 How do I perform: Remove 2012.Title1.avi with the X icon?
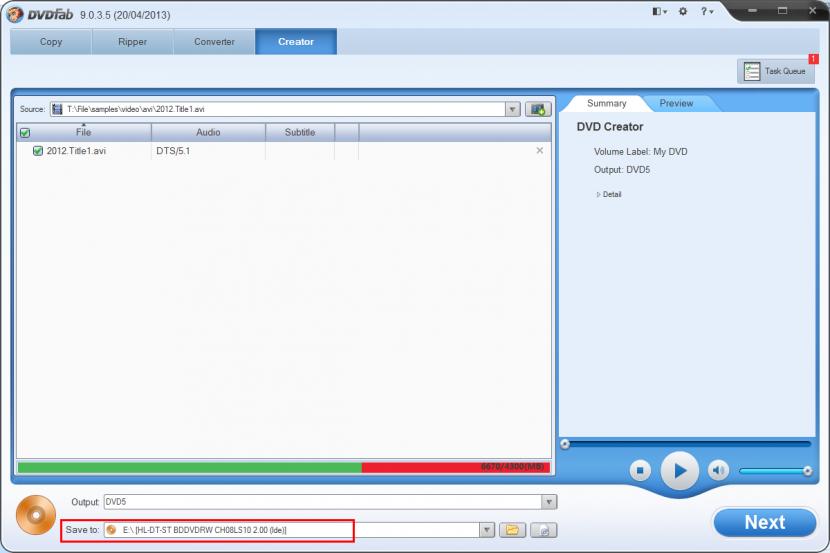[539, 151]
